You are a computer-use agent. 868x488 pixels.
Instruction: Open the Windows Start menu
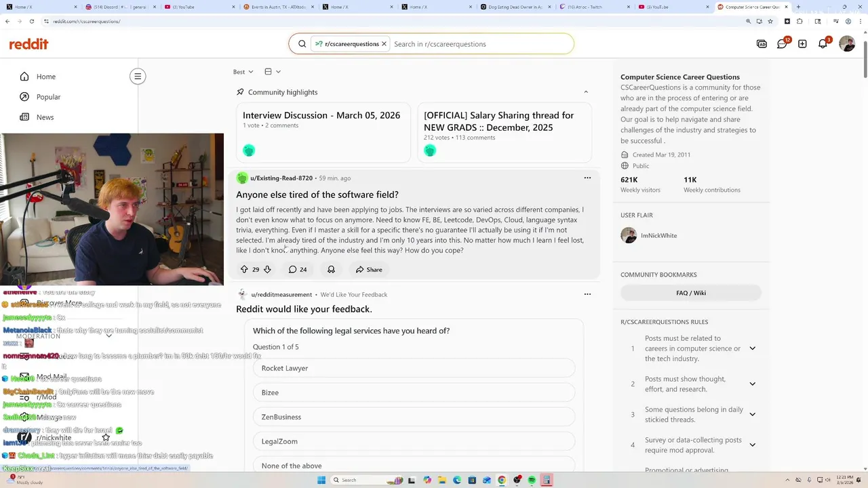[321, 480]
